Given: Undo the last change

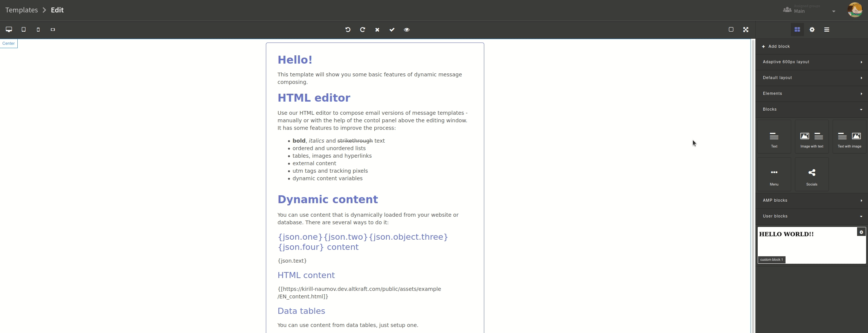Looking at the screenshot, I should [x=348, y=30].
